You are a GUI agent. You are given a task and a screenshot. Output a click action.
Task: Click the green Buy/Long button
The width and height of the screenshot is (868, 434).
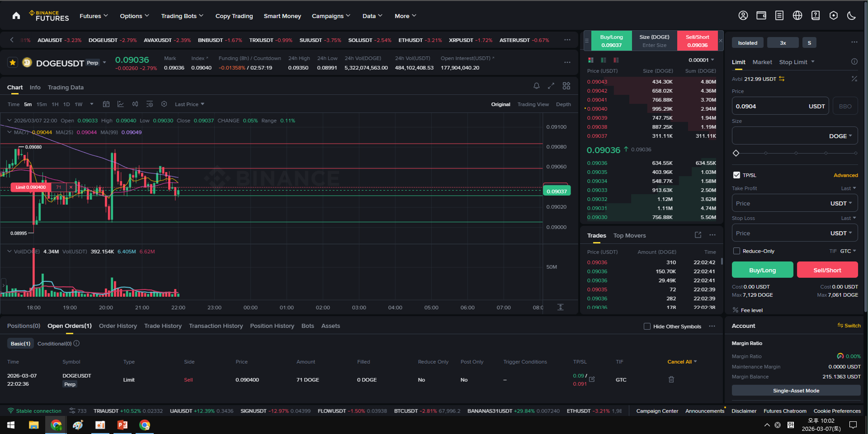point(762,270)
